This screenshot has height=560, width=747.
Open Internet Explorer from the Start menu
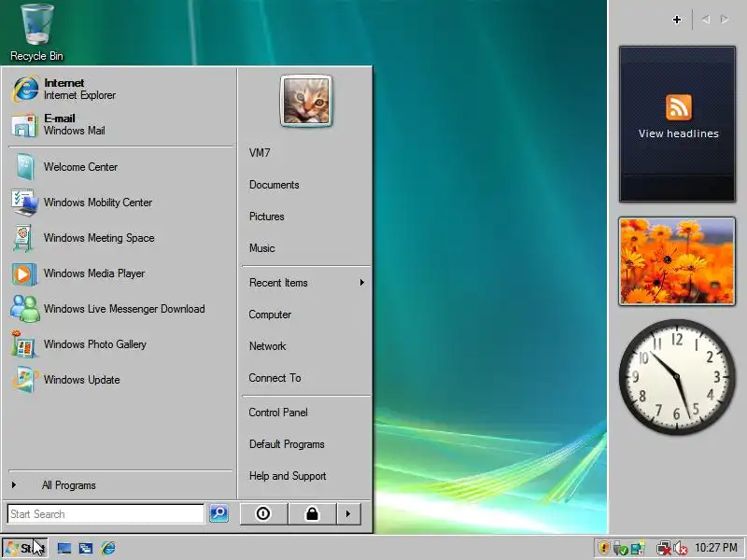(x=121, y=89)
